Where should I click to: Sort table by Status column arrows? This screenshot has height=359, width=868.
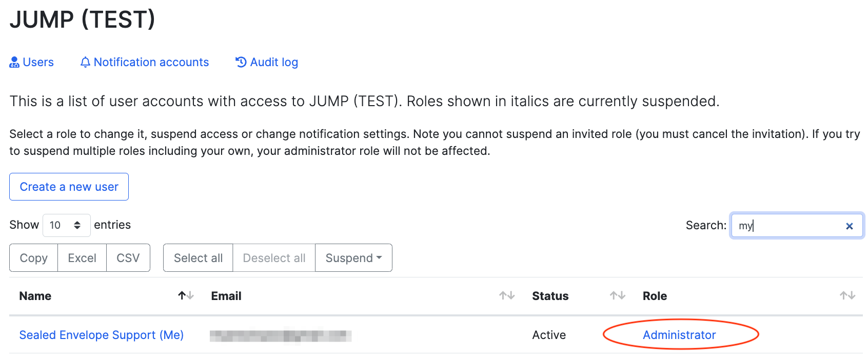(x=618, y=295)
